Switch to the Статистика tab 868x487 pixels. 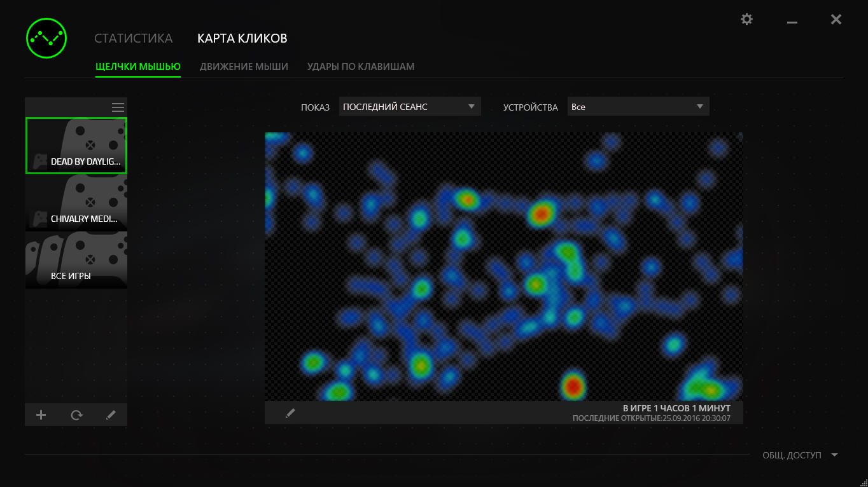point(133,38)
